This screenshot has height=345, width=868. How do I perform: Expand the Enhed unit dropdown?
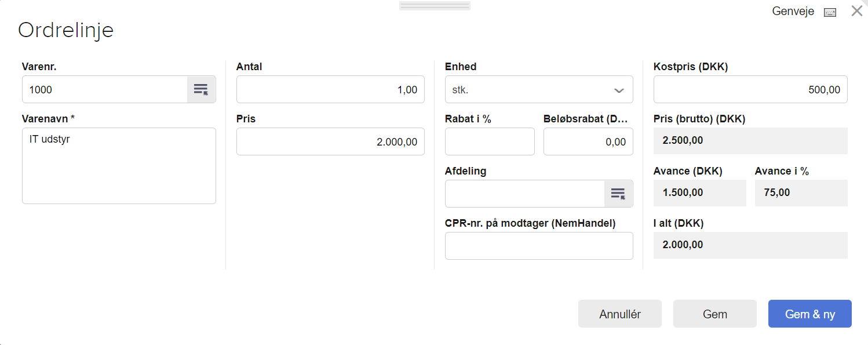[x=619, y=90]
